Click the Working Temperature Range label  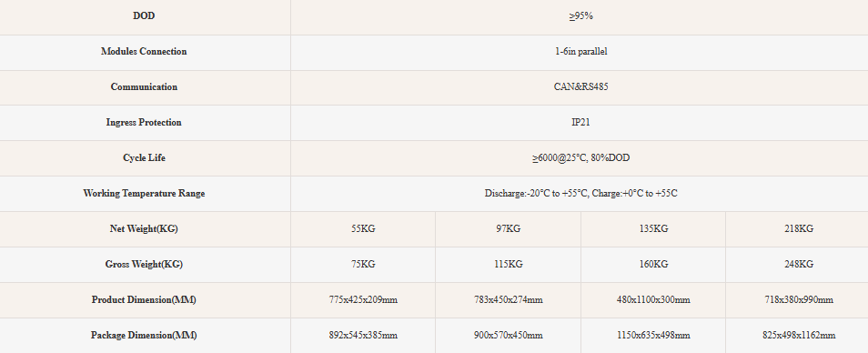pos(144,193)
